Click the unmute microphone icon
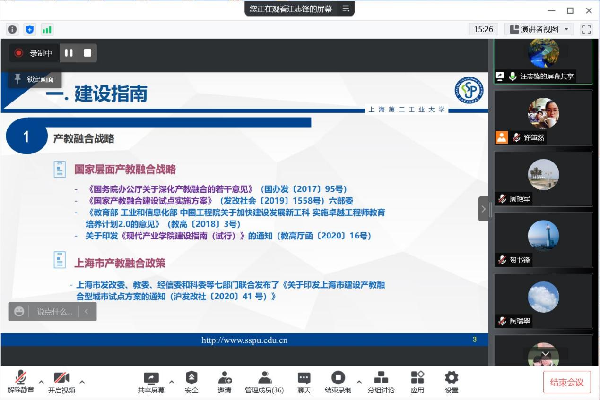Screen dimensions: 600x400 (18, 378)
